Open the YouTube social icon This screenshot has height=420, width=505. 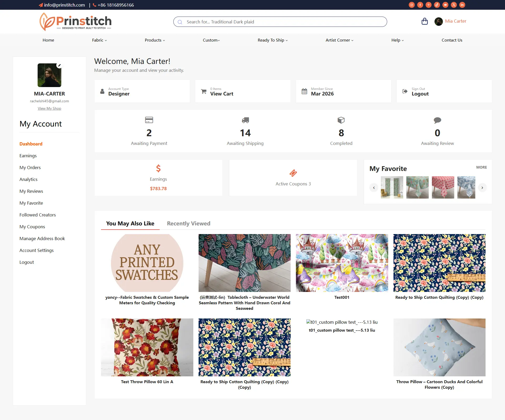tap(445, 5)
